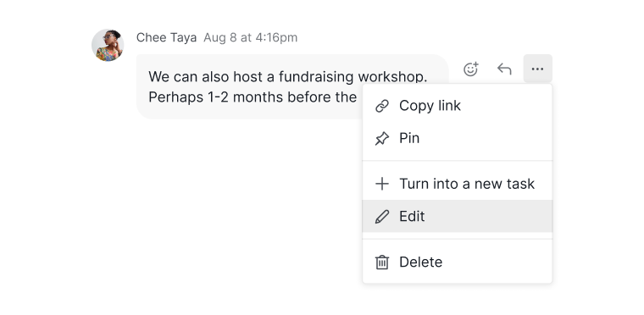Open Chee Taya's profile picture
Screen dimensions: 644x315
[108, 45]
